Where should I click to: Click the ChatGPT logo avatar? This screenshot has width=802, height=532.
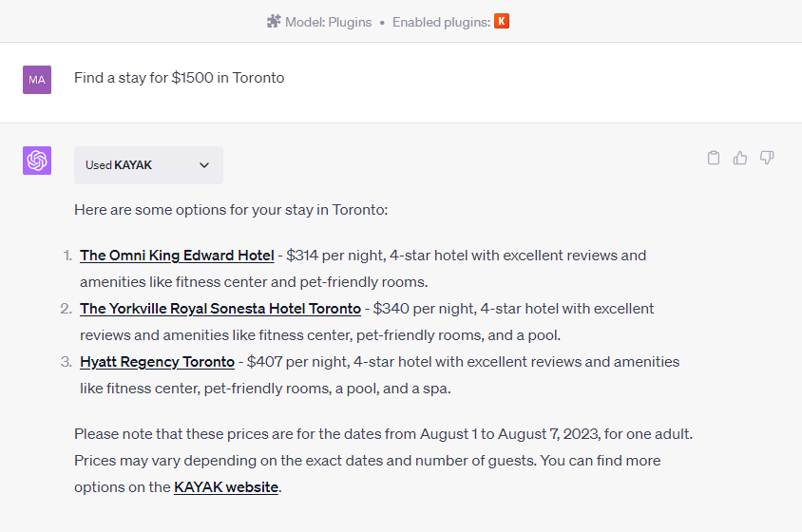pos(37,161)
